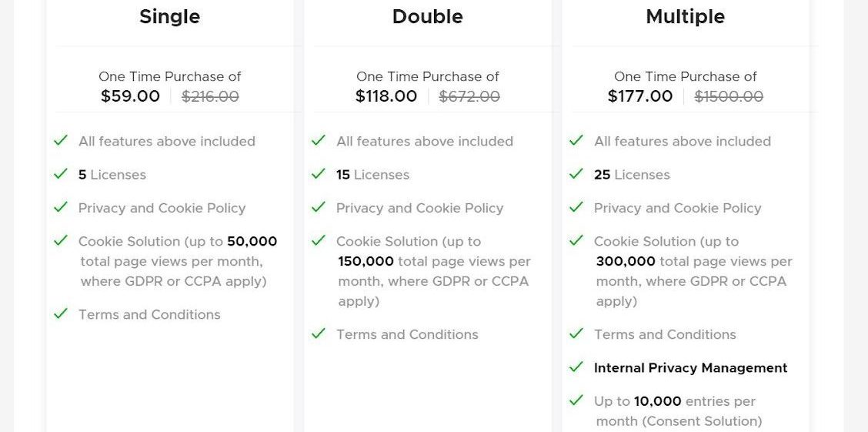The width and height of the screenshot is (868, 432).
Task: Click the checkmark beside Multiple plan 'All features above included'
Action: (576, 141)
